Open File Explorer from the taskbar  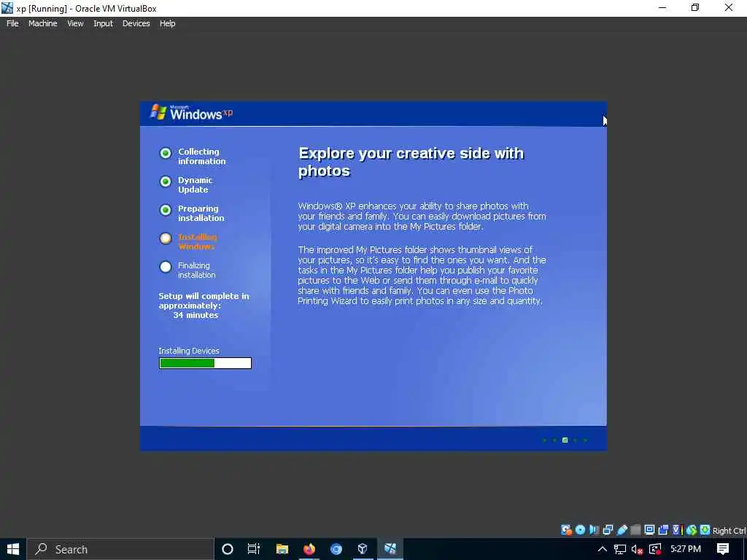click(282, 549)
